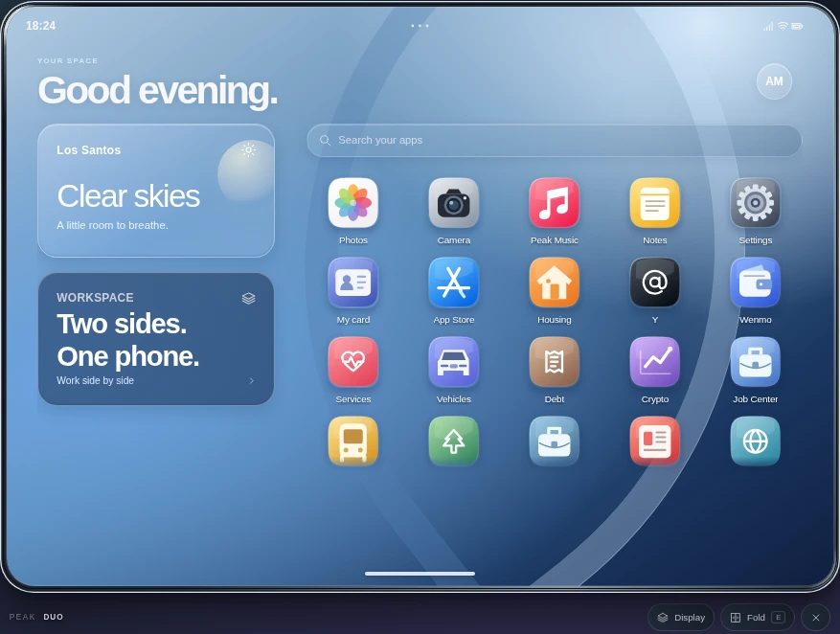Open Peak Music
The height and width of the screenshot is (634, 840).
555,203
